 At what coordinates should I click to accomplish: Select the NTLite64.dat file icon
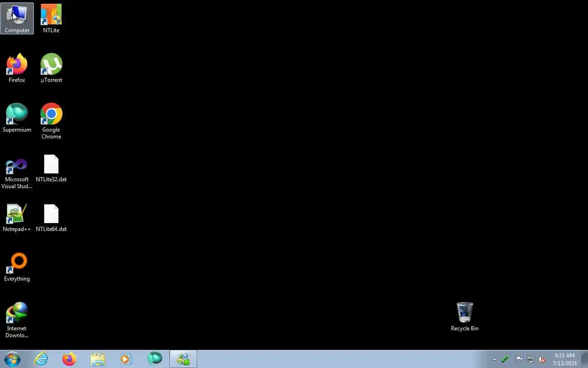pyautogui.click(x=51, y=217)
